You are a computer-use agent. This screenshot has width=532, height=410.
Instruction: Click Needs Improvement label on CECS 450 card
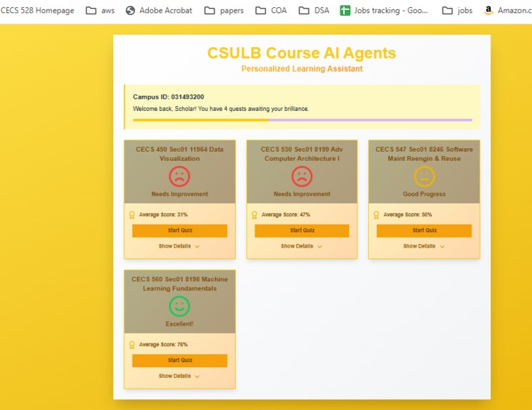[x=179, y=194]
